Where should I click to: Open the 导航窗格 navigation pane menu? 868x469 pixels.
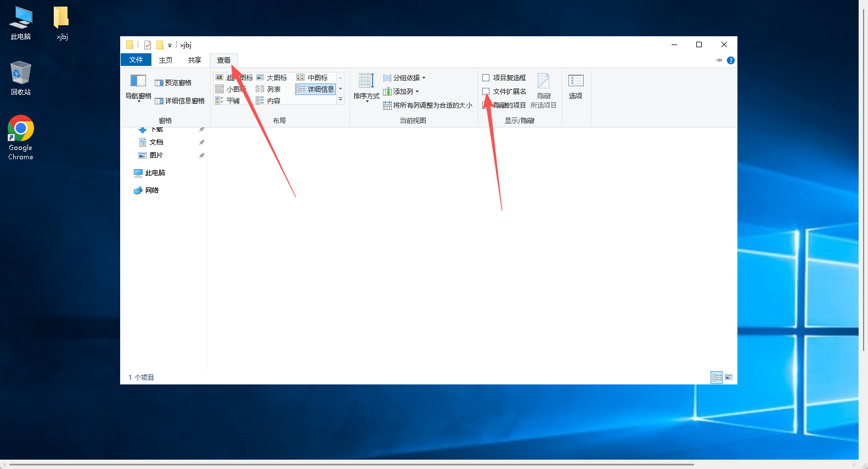click(138, 88)
